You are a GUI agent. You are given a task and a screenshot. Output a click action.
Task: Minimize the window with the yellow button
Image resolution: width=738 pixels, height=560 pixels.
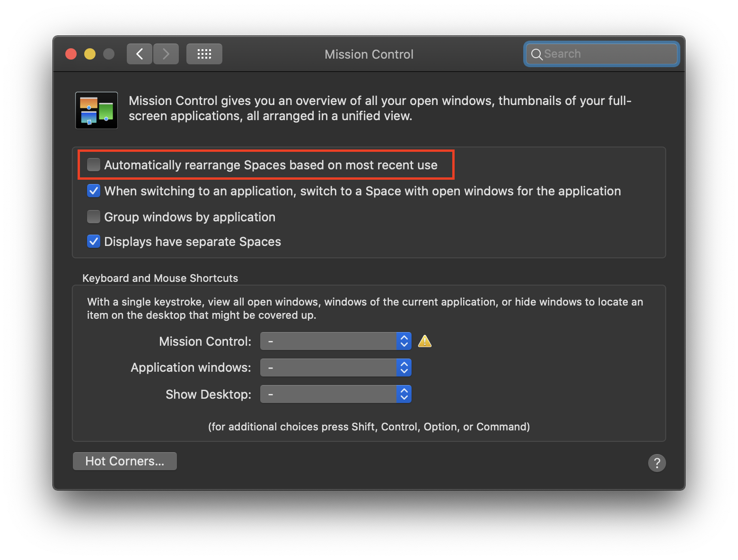tap(90, 54)
